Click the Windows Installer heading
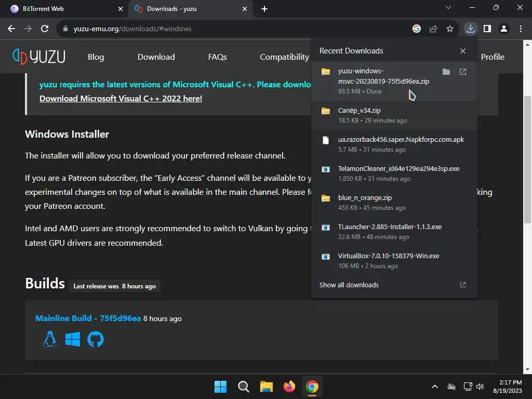Image resolution: width=532 pixels, height=399 pixels. coord(67,135)
